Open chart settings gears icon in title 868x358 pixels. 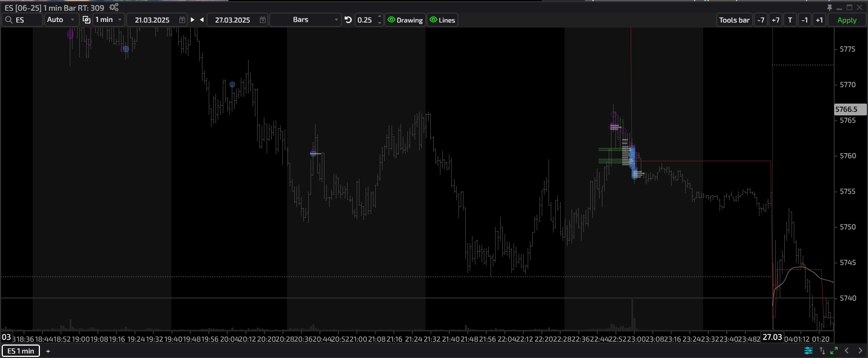(114, 7)
